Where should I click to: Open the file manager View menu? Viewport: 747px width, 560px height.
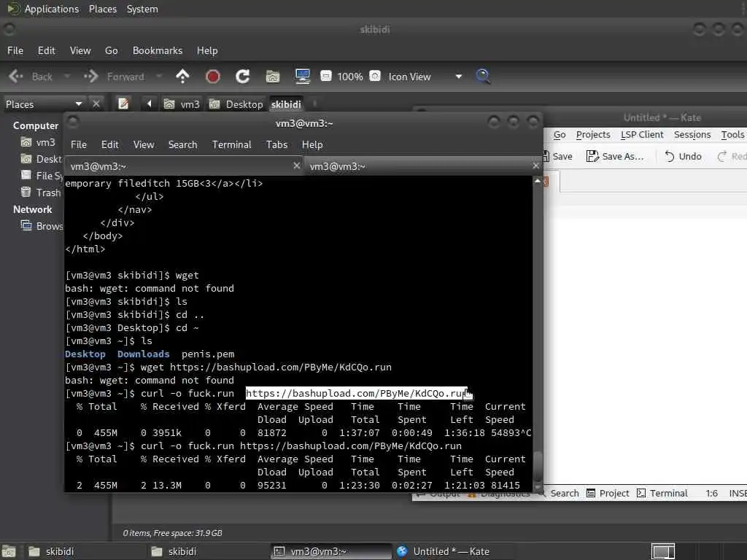pyautogui.click(x=80, y=50)
